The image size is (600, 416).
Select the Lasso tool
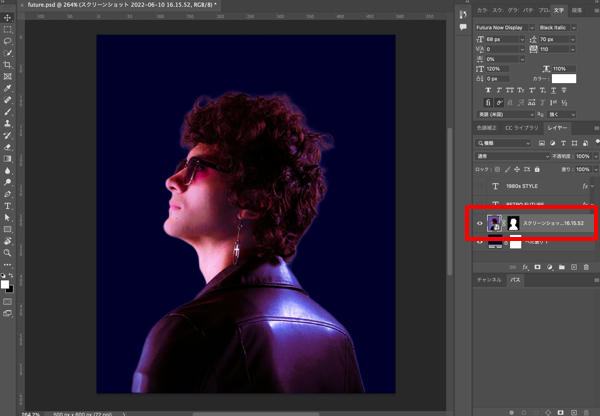(7, 41)
